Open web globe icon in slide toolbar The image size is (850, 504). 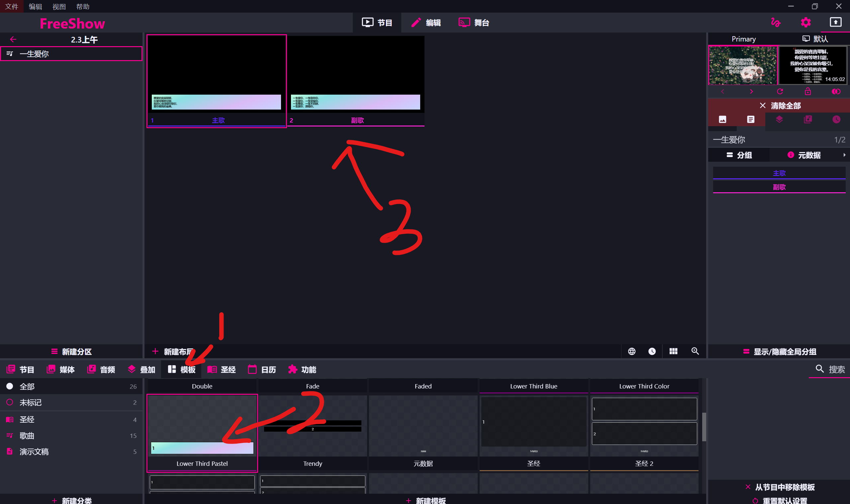tap(631, 351)
